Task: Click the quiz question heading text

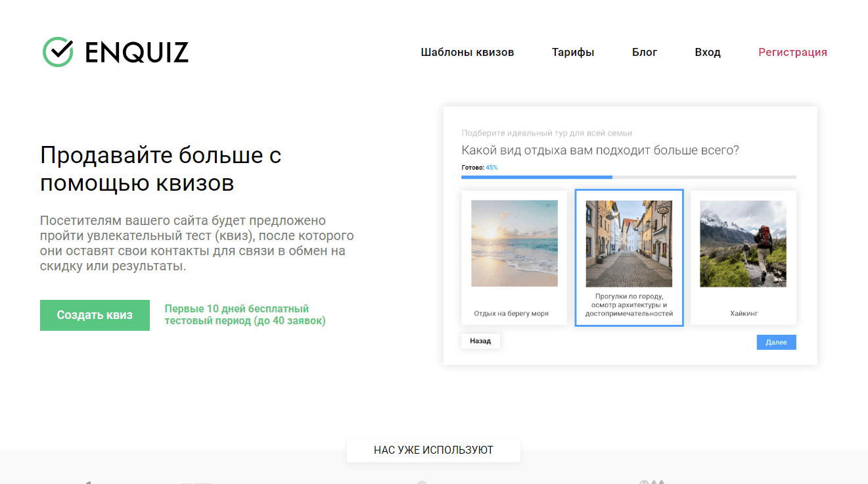Action: 600,150
